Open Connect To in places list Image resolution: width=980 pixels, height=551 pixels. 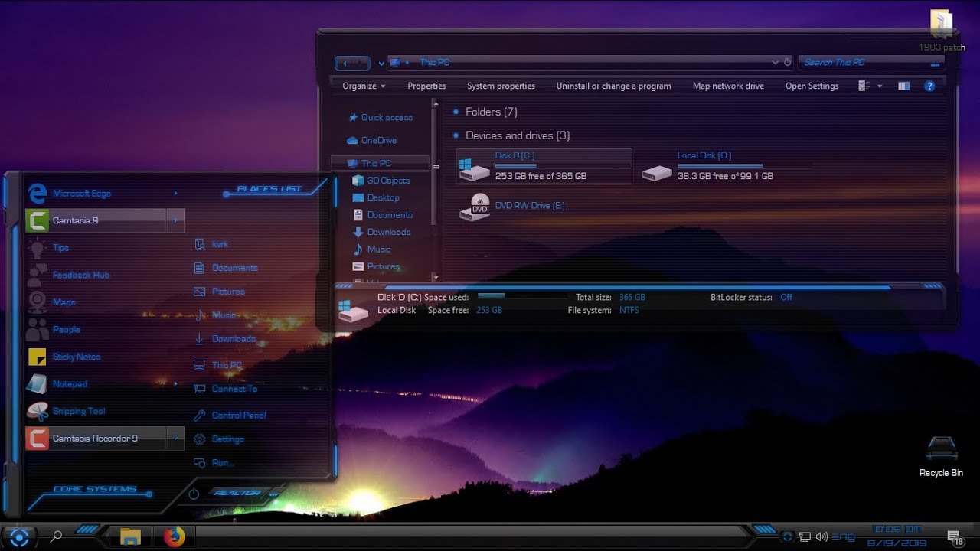point(225,389)
